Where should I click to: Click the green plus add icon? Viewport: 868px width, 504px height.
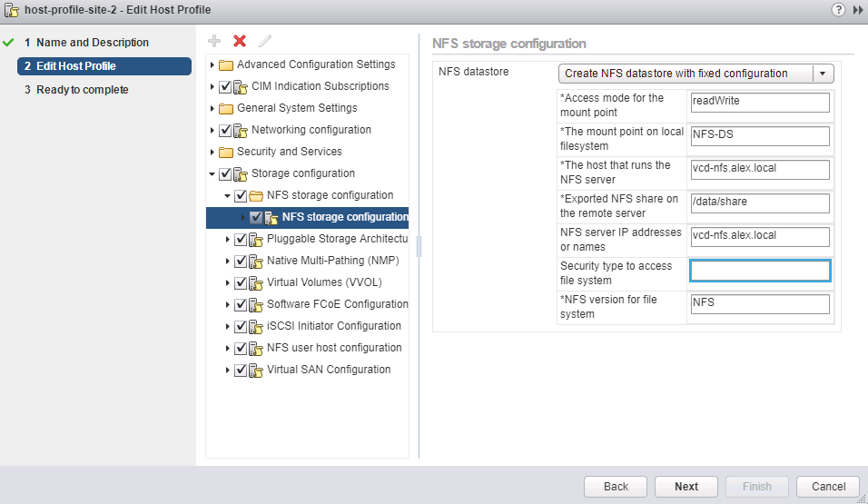click(215, 41)
